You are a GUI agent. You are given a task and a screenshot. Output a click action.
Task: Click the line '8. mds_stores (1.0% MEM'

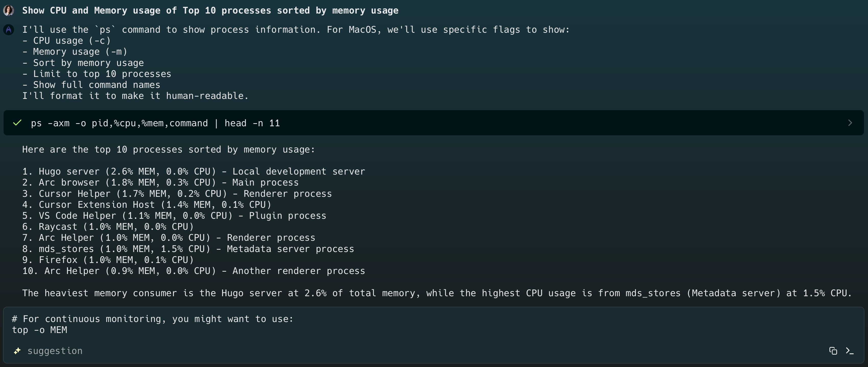(188, 249)
